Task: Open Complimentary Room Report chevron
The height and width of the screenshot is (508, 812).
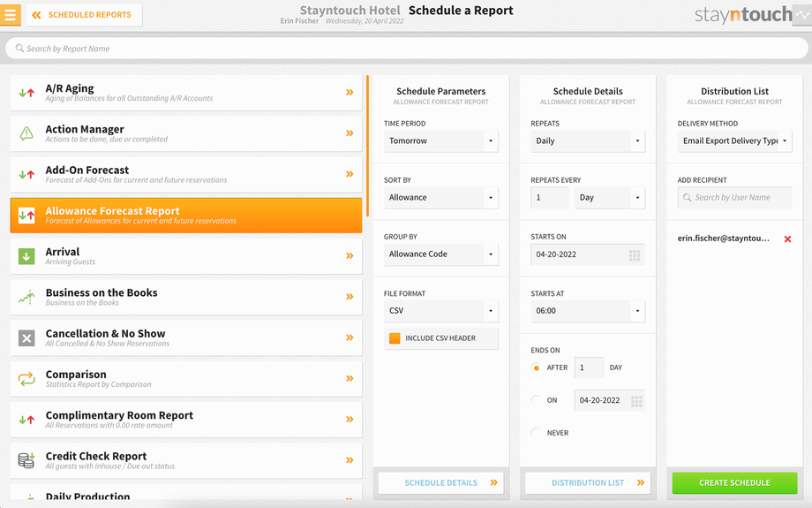Action: (x=350, y=420)
